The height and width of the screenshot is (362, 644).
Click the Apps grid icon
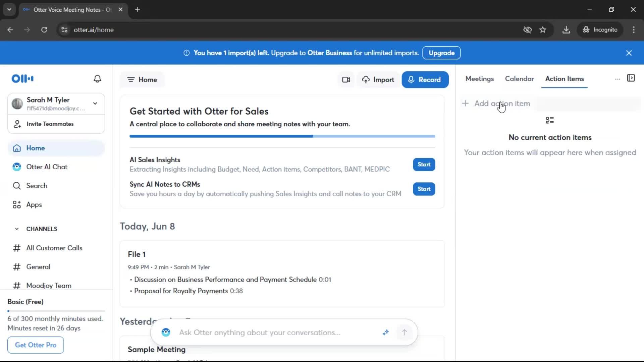coord(17,205)
